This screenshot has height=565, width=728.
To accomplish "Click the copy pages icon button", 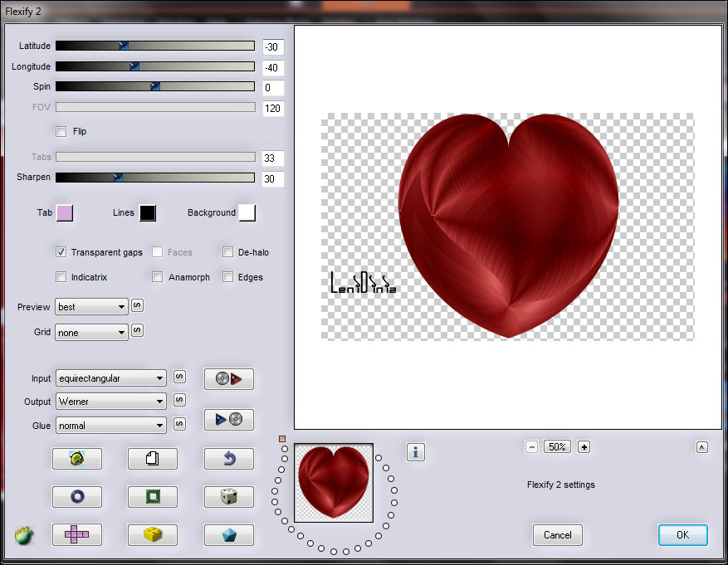I will click(x=152, y=458).
